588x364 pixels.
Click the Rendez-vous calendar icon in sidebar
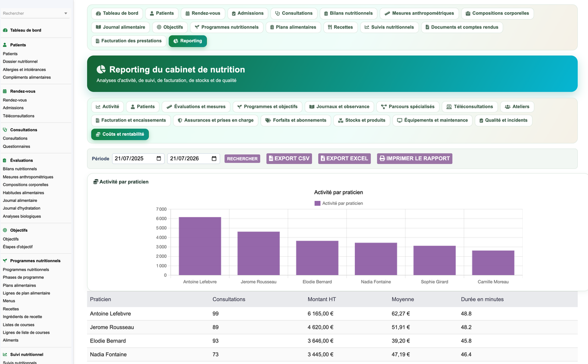tap(5, 91)
